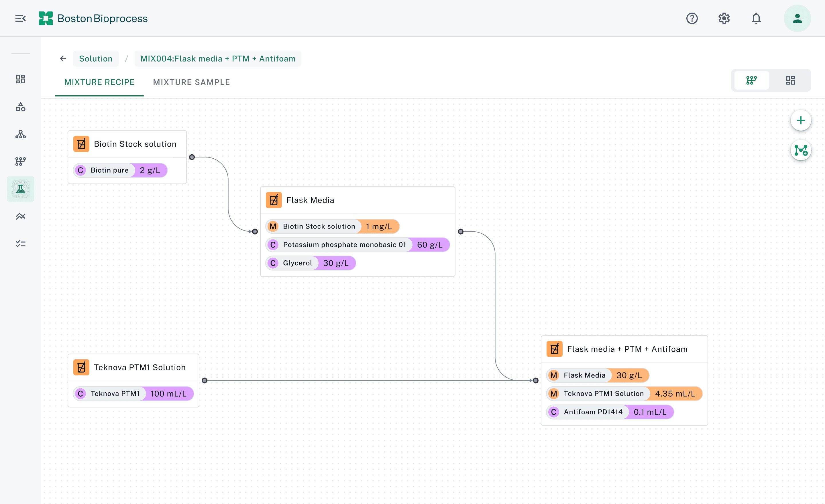Select the Flask Media node header
Viewport: 825px width, 504px height.
[310, 200]
